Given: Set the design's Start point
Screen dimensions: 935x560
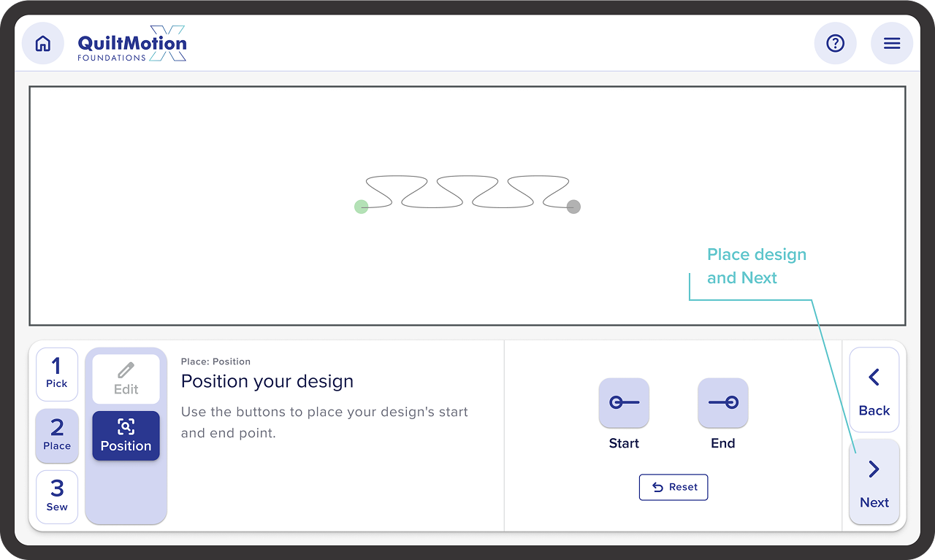Looking at the screenshot, I should [624, 403].
